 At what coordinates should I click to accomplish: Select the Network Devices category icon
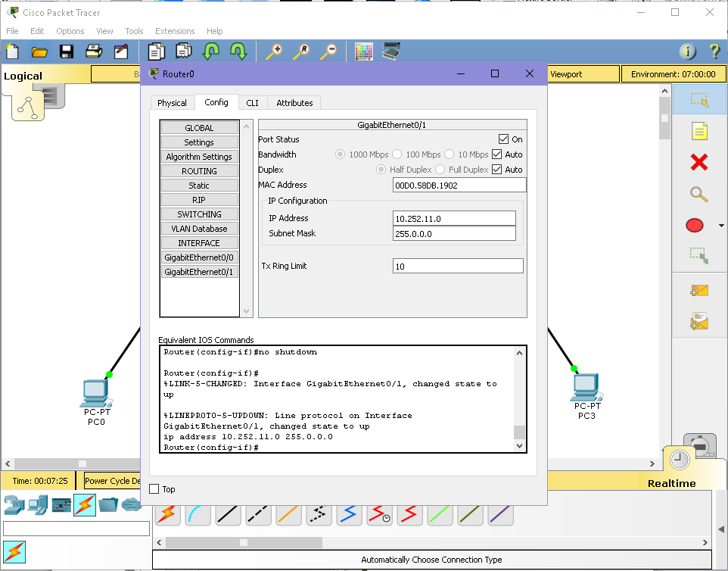(x=14, y=505)
